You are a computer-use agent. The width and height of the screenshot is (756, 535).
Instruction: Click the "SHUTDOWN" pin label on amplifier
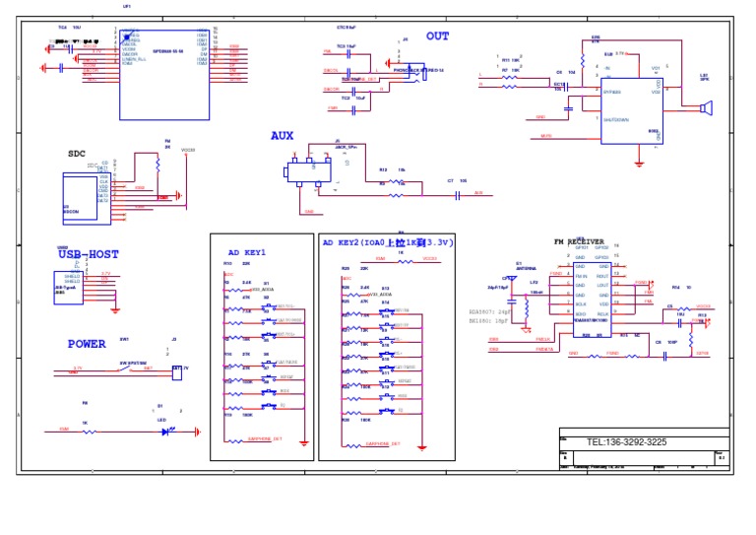coord(616,119)
